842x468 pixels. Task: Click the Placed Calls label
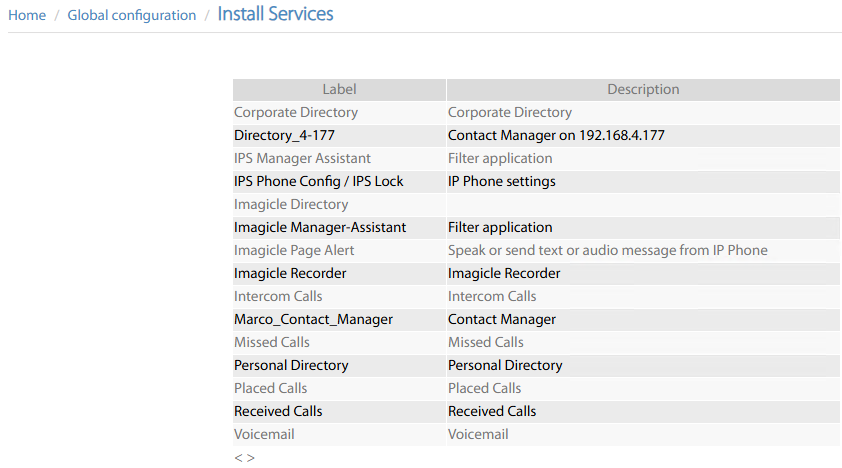tap(270, 388)
